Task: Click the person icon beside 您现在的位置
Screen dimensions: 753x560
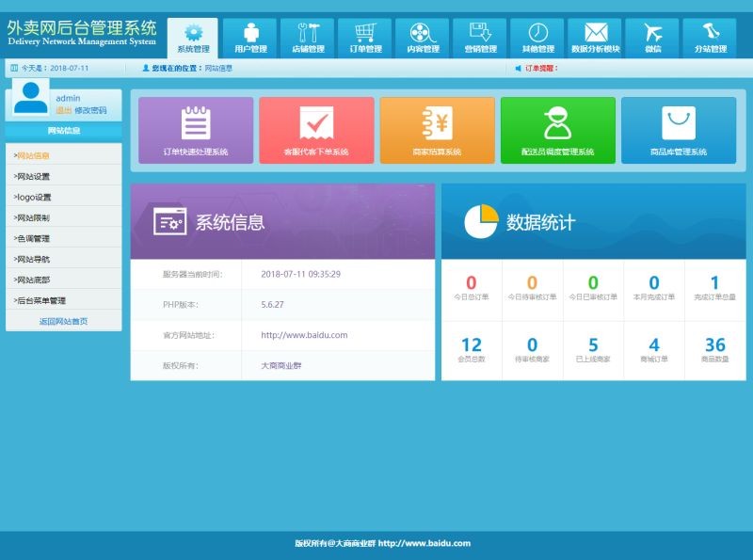Action: point(146,68)
